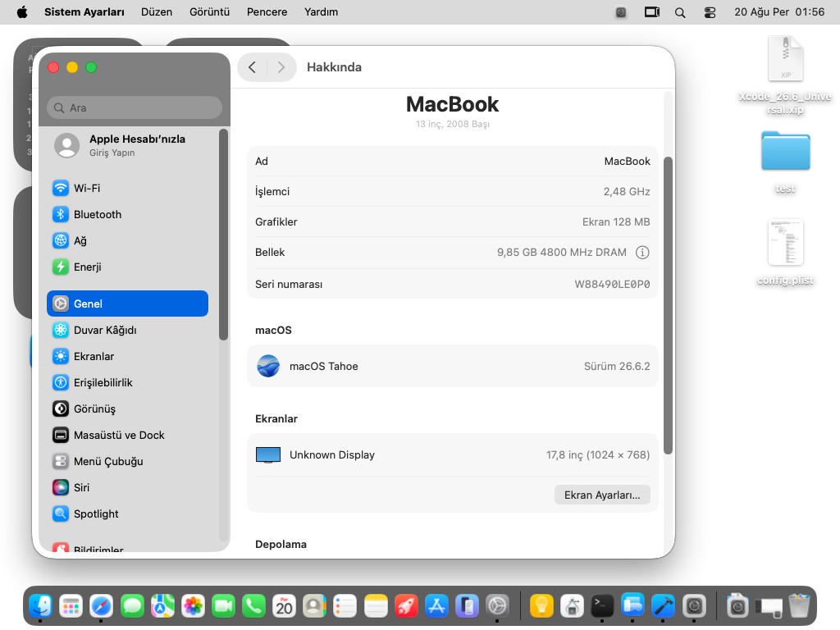Open Erişilebilirlik accessibility settings

tap(127, 382)
